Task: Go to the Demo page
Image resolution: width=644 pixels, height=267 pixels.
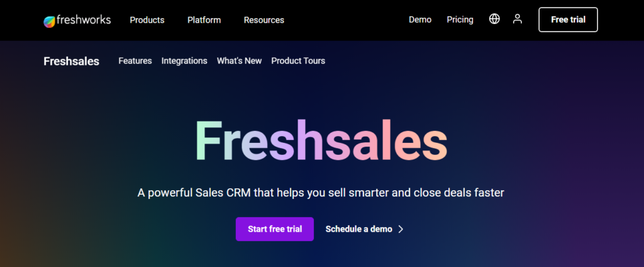Action: coord(420,20)
